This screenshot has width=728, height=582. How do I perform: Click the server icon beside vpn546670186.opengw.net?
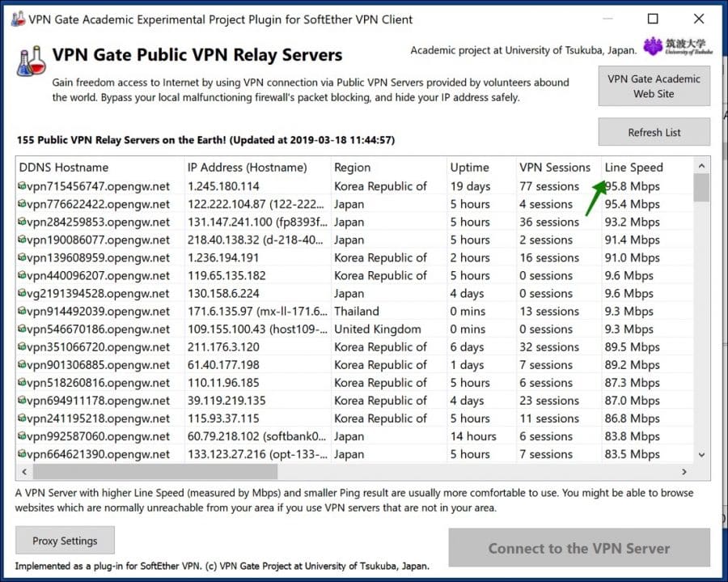22,329
